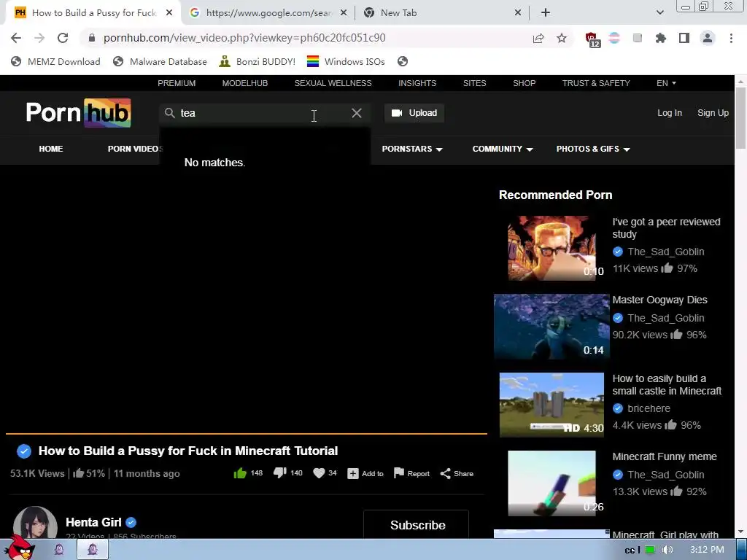Open the uBlock extension icon showing 12

pyautogui.click(x=592, y=39)
